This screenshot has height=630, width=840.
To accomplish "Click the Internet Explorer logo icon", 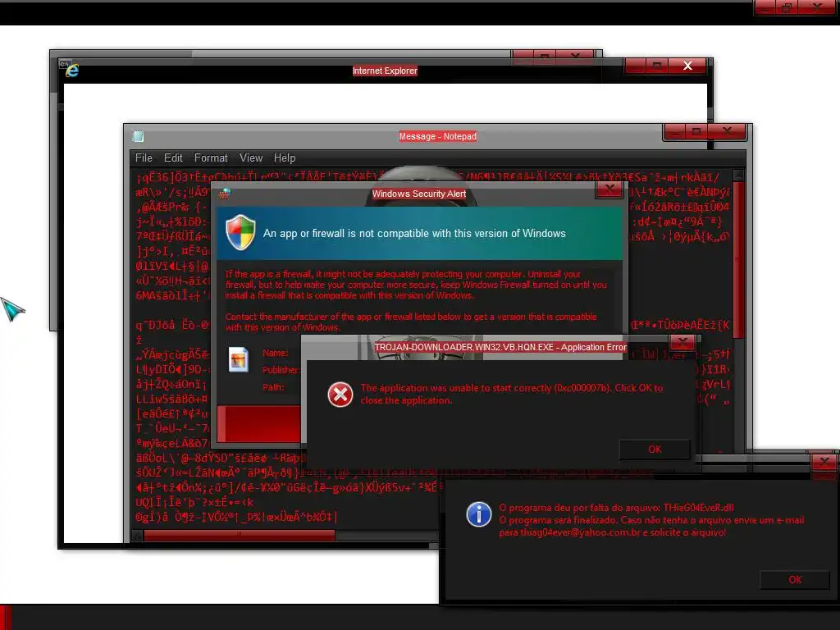I will point(72,71).
